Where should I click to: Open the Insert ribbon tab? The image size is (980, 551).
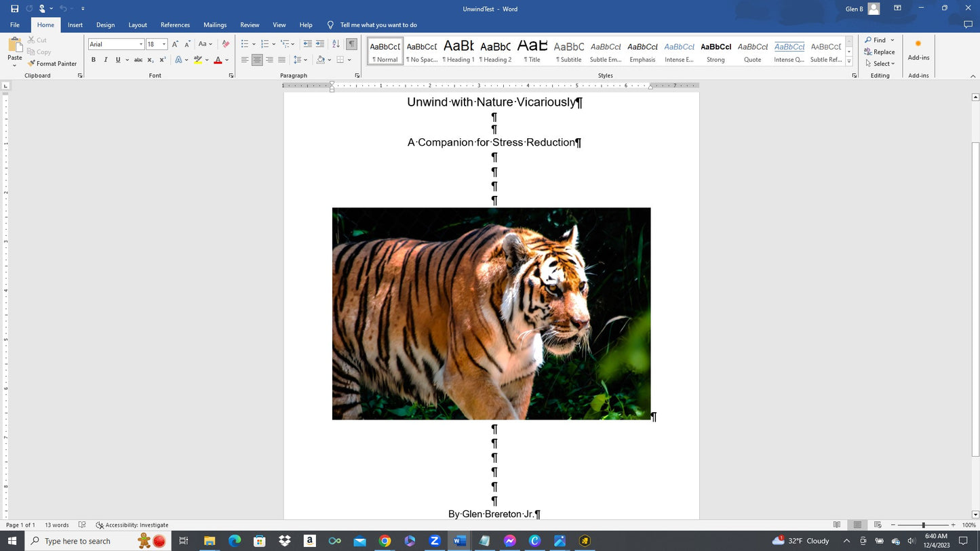tap(75, 25)
